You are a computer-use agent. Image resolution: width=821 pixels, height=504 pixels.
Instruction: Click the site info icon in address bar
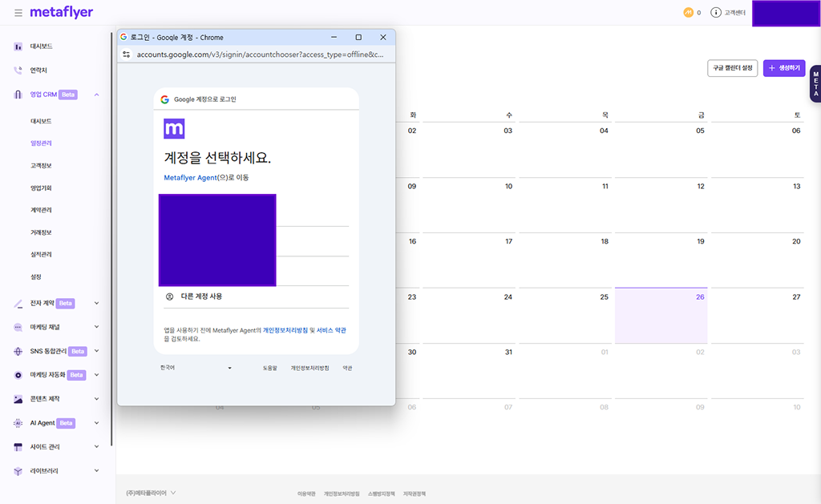126,55
